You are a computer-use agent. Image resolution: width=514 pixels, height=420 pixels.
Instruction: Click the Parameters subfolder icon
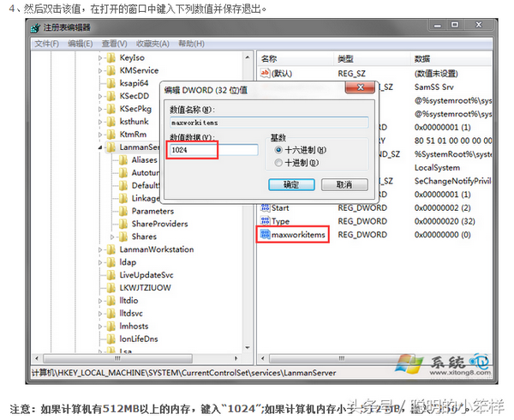123,211
